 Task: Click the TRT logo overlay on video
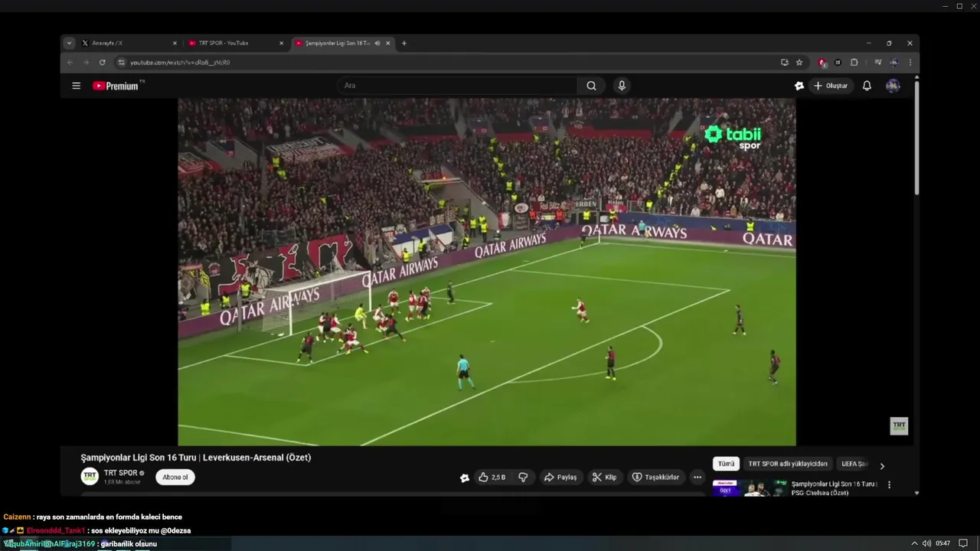(899, 425)
